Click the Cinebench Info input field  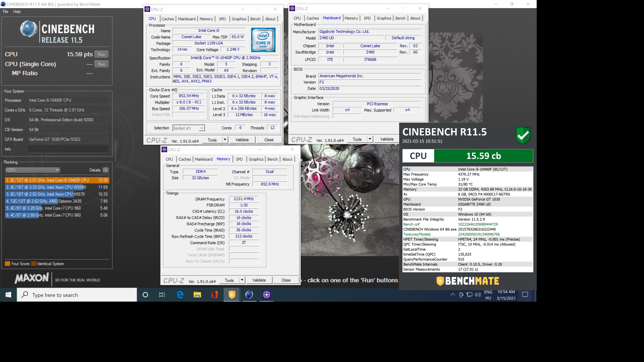point(68,149)
